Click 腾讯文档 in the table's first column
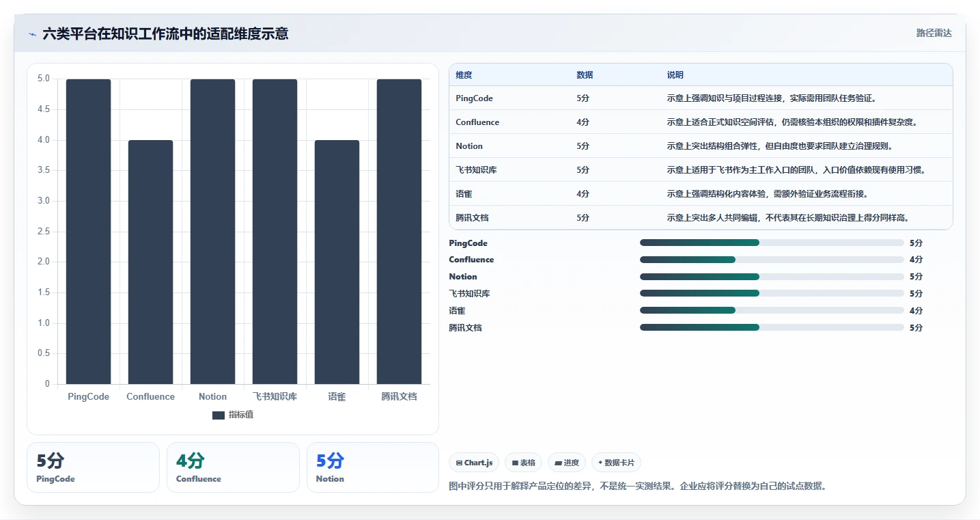The height and width of the screenshot is (520, 980). click(x=472, y=218)
